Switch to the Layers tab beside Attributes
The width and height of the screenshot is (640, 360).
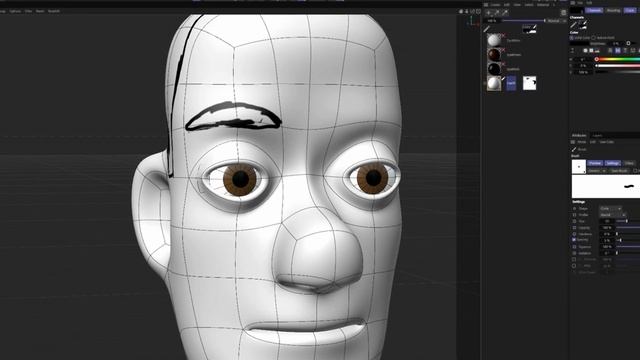coord(597,135)
